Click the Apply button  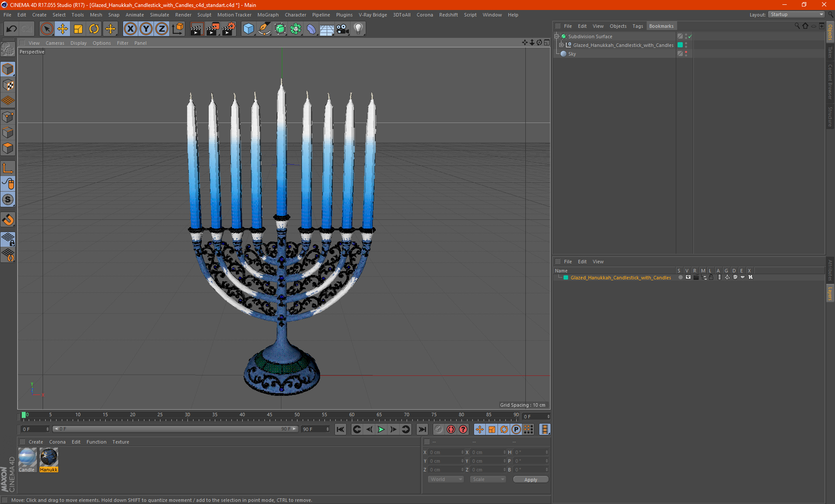tap(531, 480)
